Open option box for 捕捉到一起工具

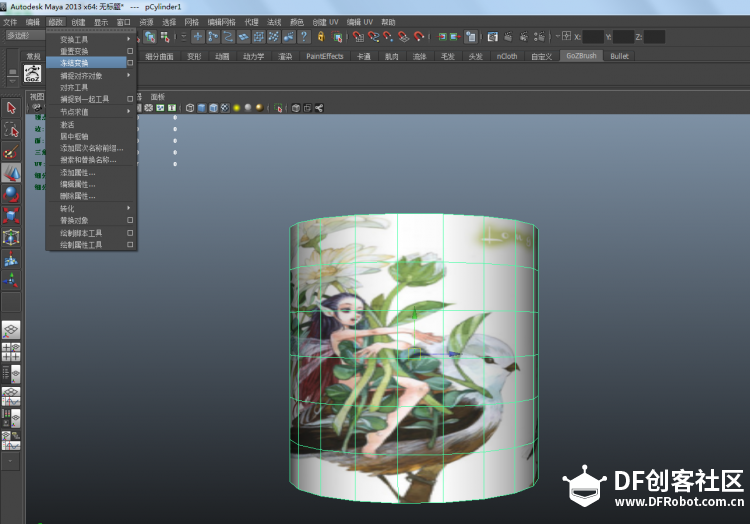130,99
